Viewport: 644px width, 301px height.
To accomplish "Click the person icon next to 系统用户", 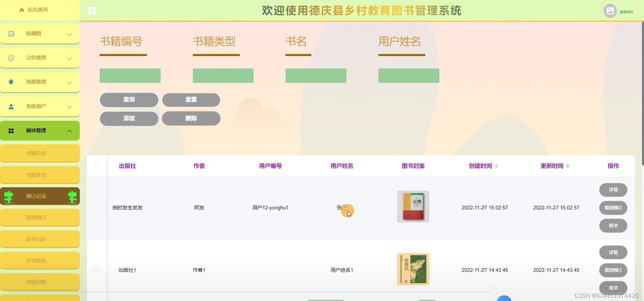I will pos(11,107).
